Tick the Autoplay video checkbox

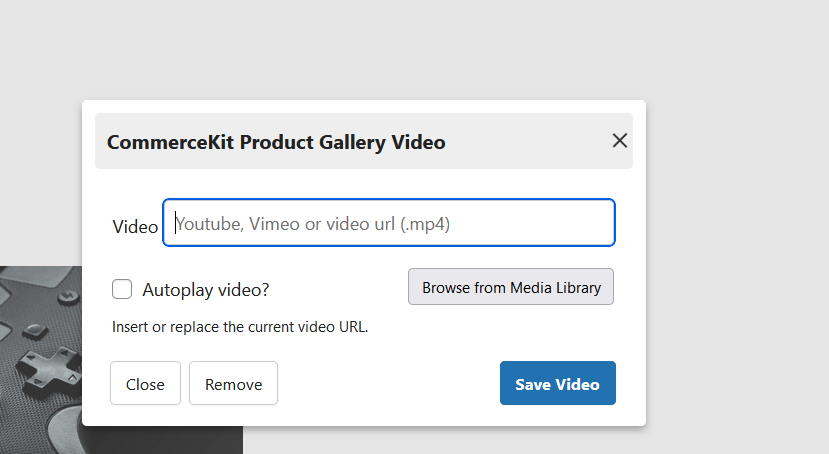click(x=122, y=289)
